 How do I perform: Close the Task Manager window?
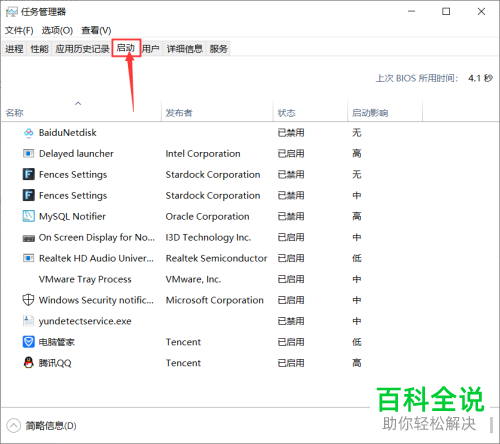[481, 12]
